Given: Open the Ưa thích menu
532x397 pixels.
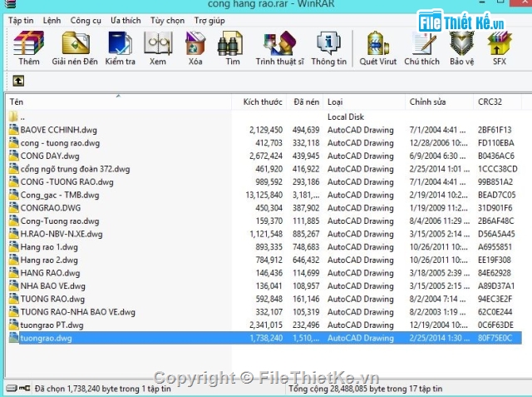Looking at the screenshot, I should (126, 21).
